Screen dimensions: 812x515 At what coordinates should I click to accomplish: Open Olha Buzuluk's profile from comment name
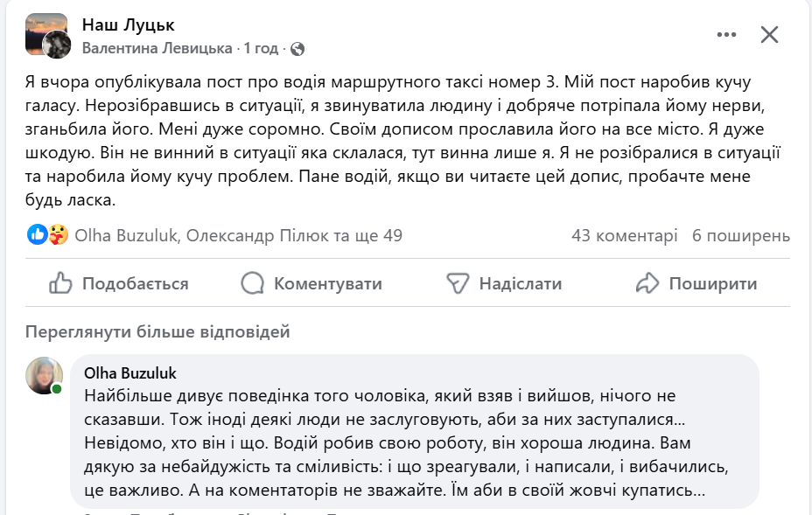coord(130,373)
